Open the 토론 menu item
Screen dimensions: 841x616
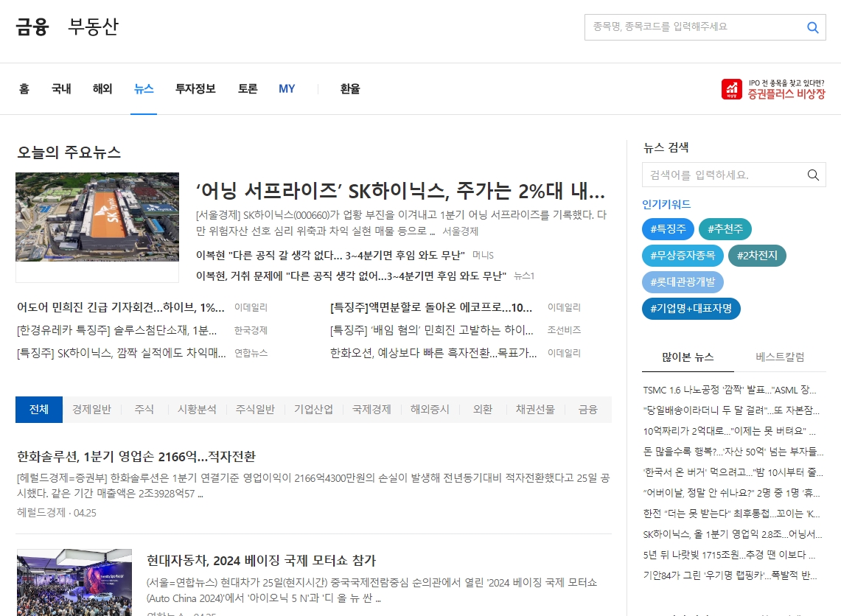point(248,89)
